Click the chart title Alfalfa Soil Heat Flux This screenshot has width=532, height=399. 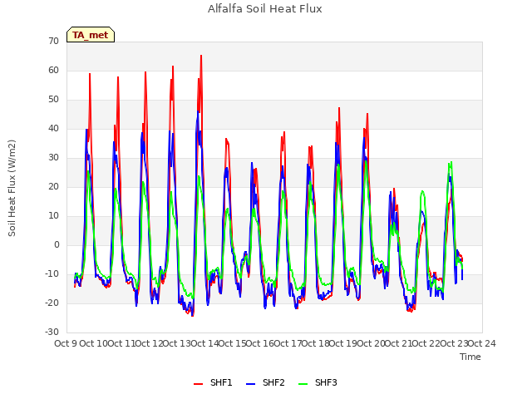coord(265,9)
